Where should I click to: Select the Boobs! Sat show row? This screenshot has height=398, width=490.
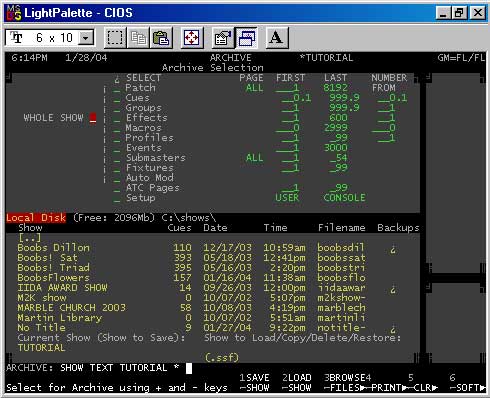tap(213, 258)
